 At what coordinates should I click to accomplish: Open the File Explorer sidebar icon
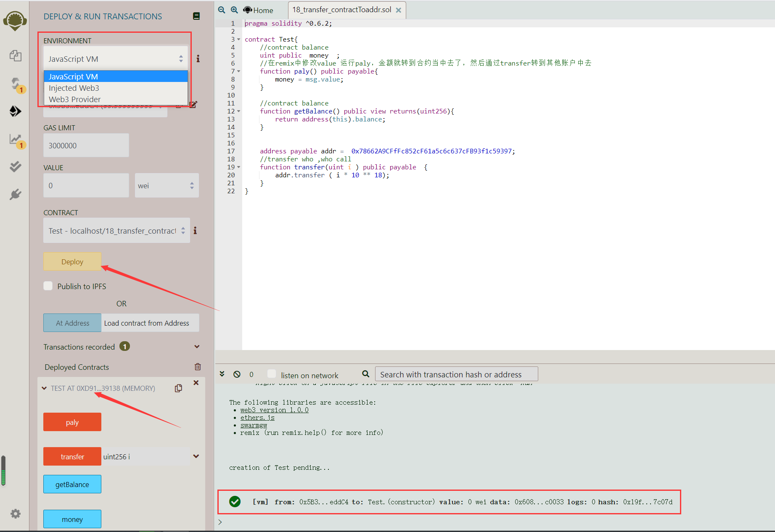(x=16, y=56)
